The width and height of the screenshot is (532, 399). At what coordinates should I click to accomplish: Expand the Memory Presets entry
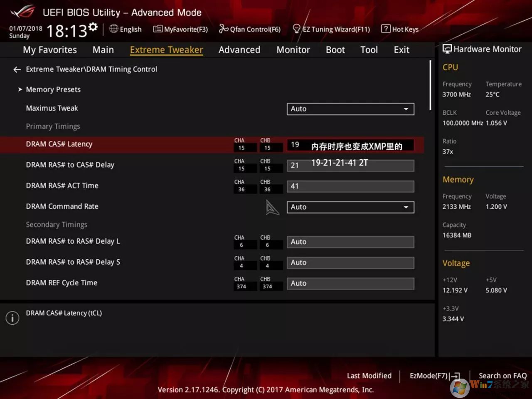coord(53,89)
